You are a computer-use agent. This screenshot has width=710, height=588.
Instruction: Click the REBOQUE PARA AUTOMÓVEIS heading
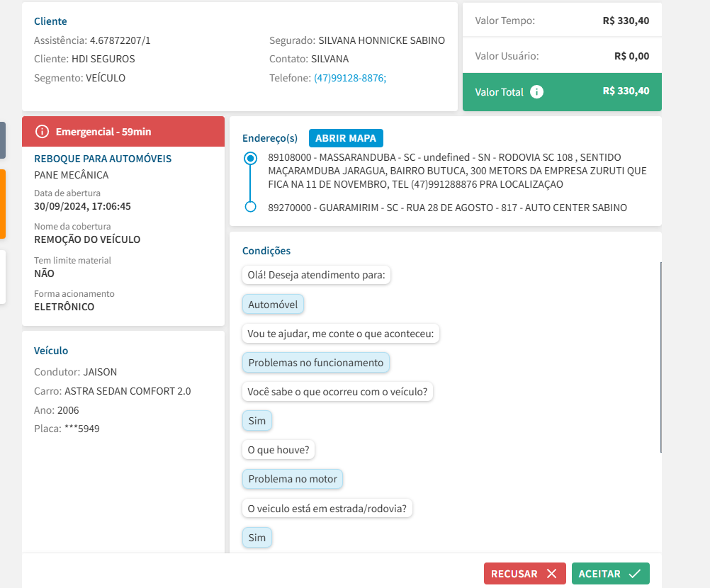pos(103,159)
